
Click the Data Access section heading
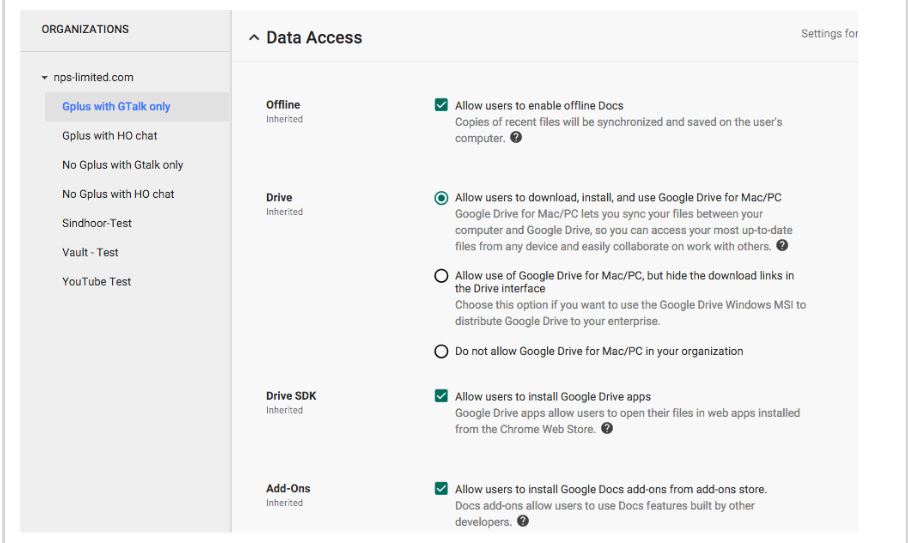click(314, 38)
